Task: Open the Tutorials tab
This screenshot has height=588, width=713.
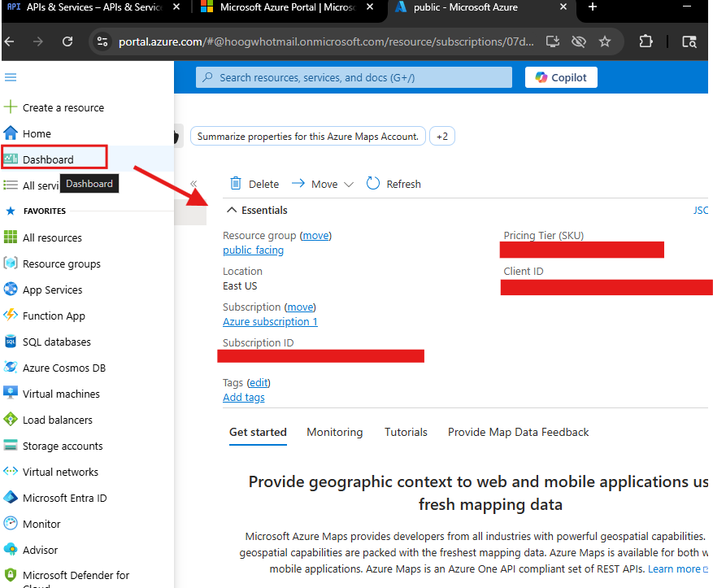Action: (x=406, y=432)
